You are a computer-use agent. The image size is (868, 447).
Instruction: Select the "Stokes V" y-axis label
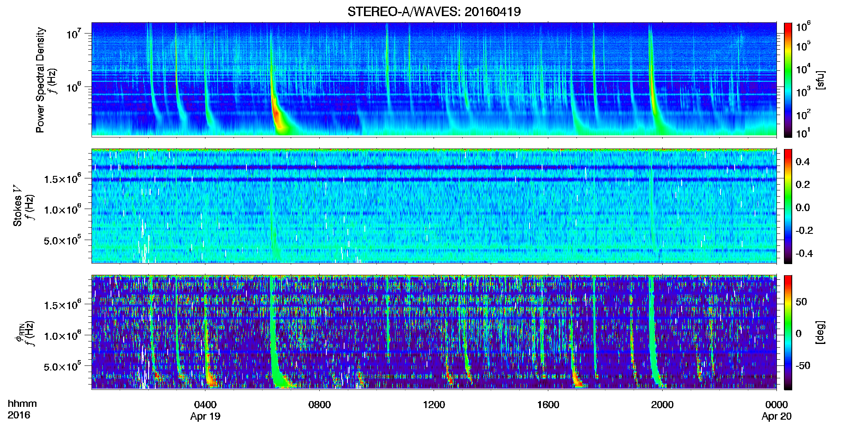pos(18,206)
